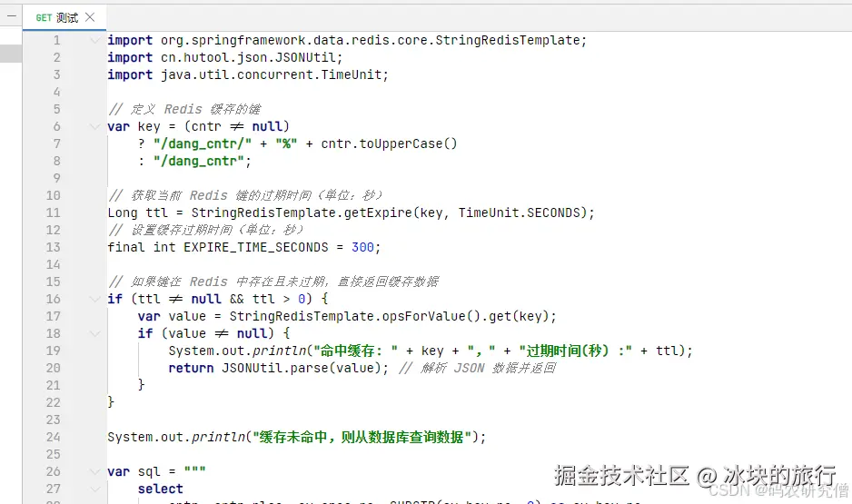Click cntr.toUpperCase() on line 7
The width and height of the screenshot is (852, 504).
pos(389,143)
